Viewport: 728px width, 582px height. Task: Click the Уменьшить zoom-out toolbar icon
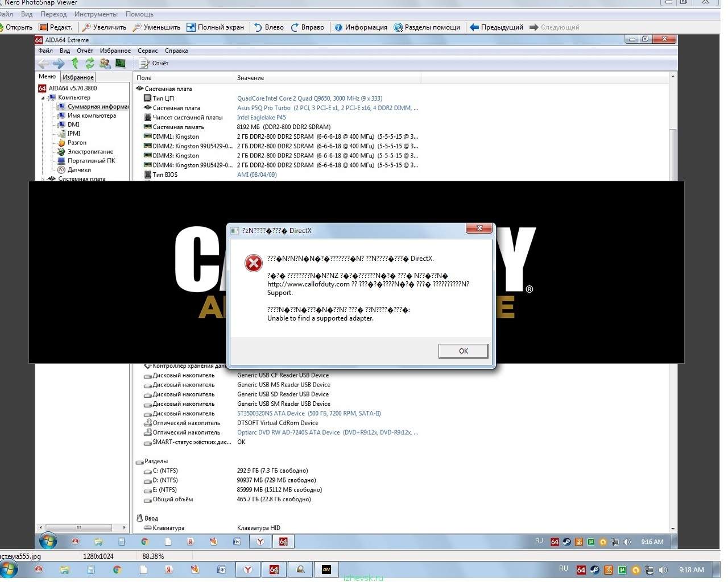click(x=156, y=27)
